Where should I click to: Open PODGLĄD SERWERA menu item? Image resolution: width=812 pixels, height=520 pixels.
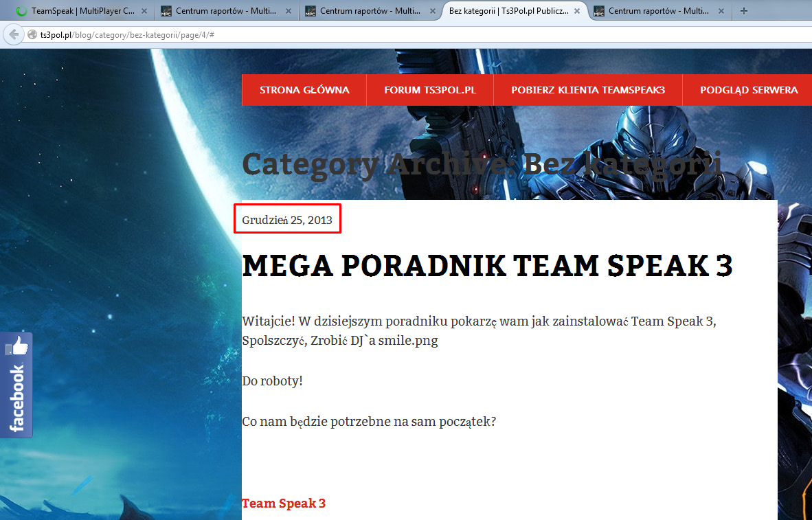click(748, 90)
